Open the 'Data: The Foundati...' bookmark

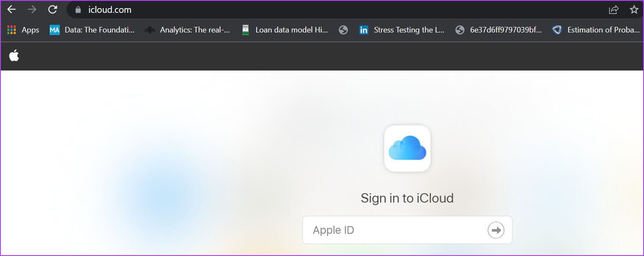[x=92, y=30]
